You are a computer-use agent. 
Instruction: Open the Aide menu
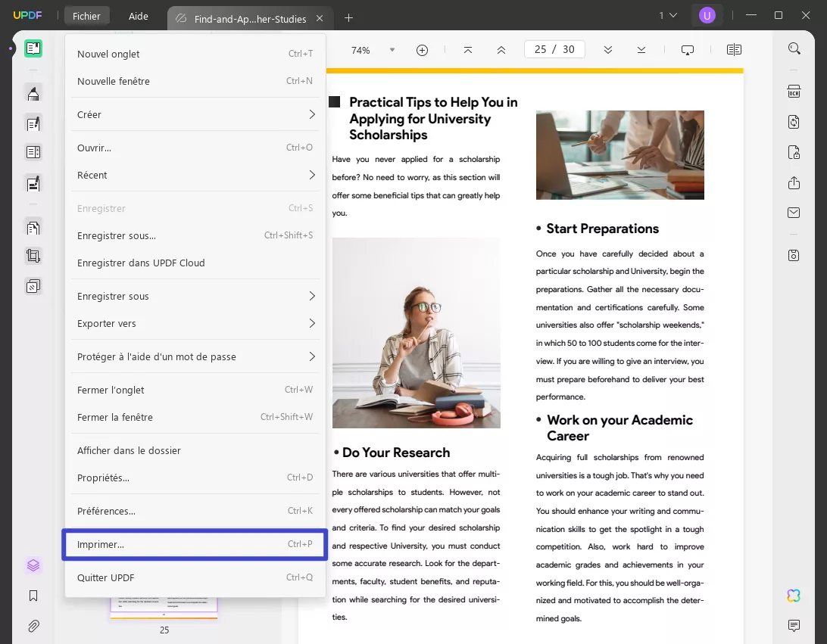pyautogui.click(x=138, y=16)
